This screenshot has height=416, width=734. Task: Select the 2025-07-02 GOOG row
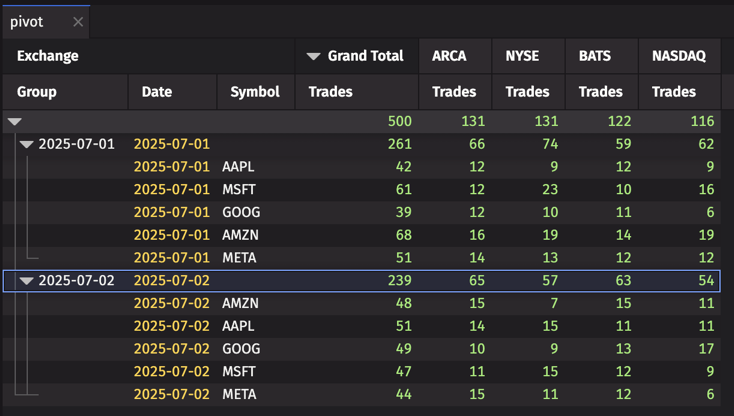coord(361,349)
